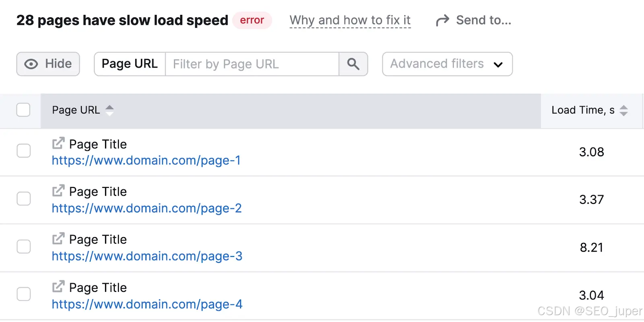
Task: Check the page-1 row checkbox
Action: click(x=24, y=151)
